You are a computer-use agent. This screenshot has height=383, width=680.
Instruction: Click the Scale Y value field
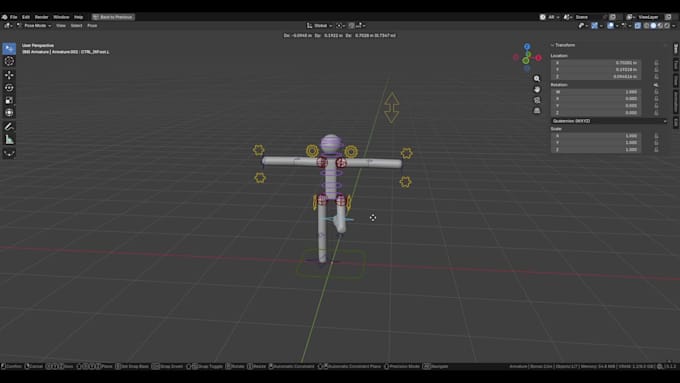coord(595,143)
